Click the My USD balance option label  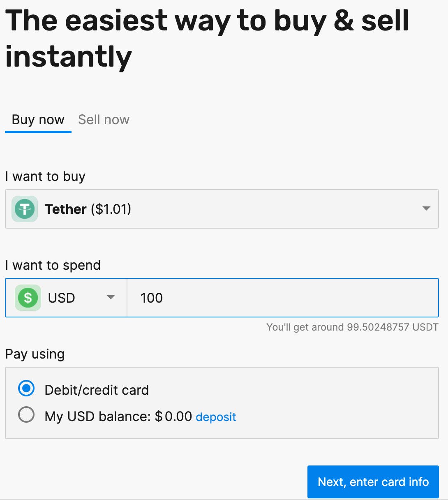click(x=118, y=417)
